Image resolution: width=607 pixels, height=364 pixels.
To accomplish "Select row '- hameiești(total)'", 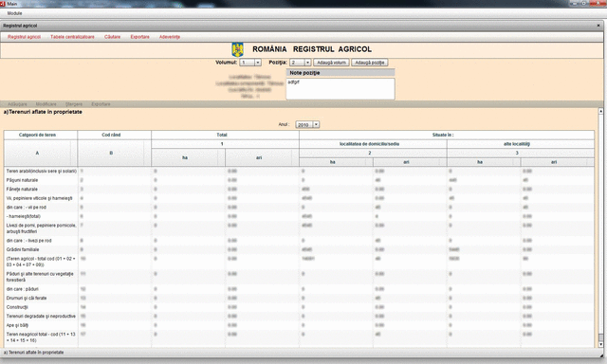I will point(299,216).
